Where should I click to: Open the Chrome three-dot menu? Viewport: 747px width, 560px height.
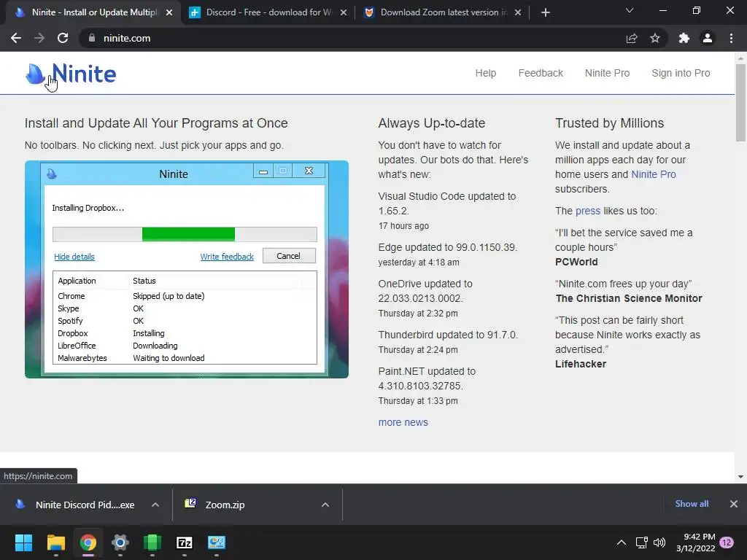pyautogui.click(x=731, y=38)
